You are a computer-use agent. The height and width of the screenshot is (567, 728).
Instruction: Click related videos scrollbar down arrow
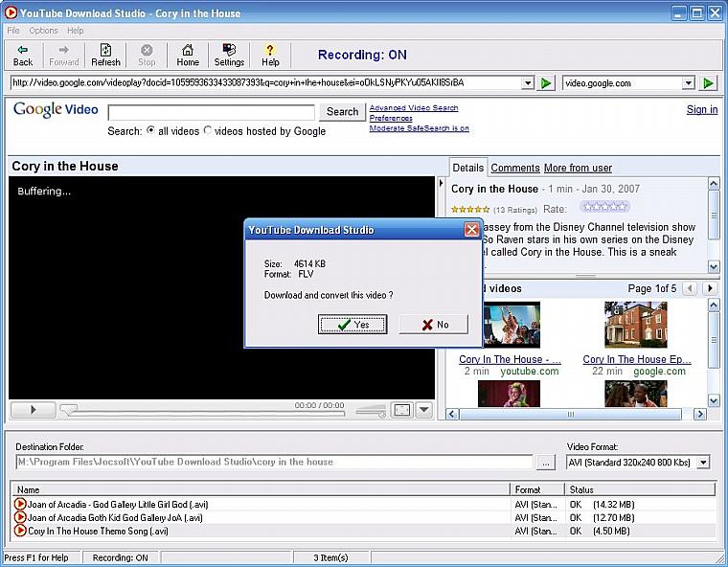[x=713, y=399]
